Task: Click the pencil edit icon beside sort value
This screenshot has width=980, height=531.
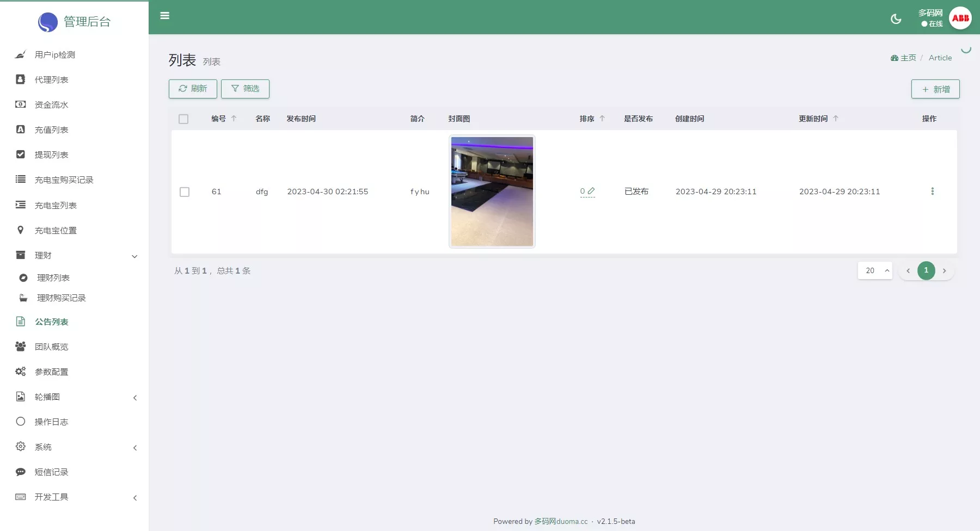Action: [591, 191]
